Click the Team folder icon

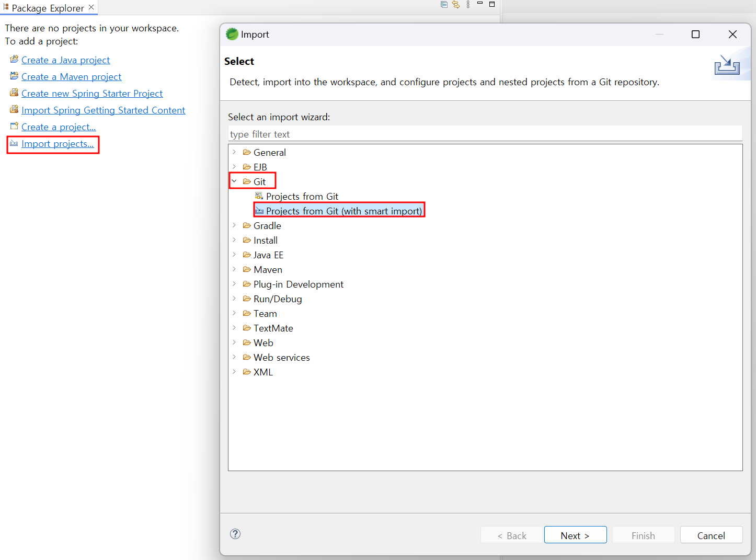click(247, 313)
